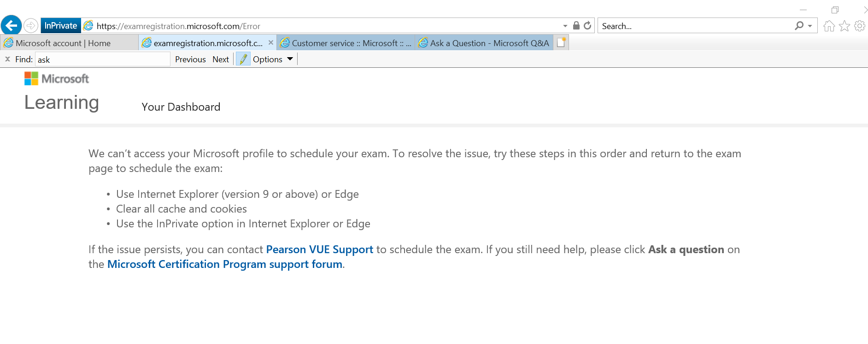Open the Find bar Options dropdown
This screenshot has height=344, width=868.
273,59
